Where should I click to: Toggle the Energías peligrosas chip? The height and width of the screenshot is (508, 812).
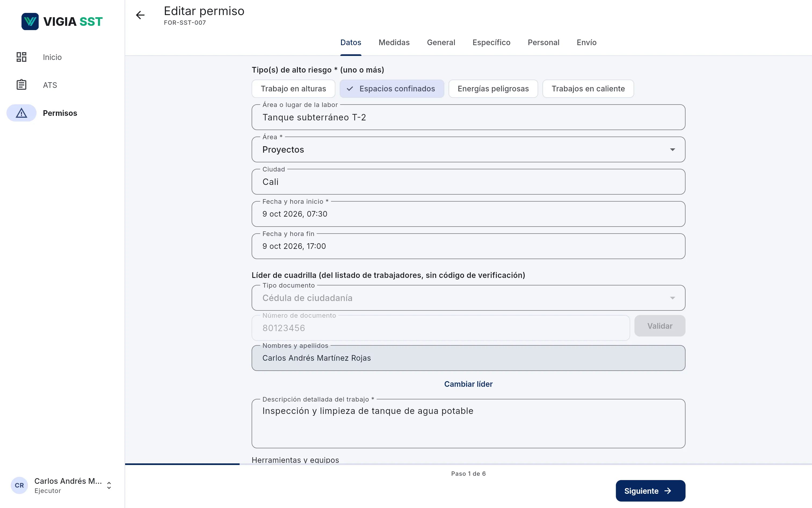[493, 89]
